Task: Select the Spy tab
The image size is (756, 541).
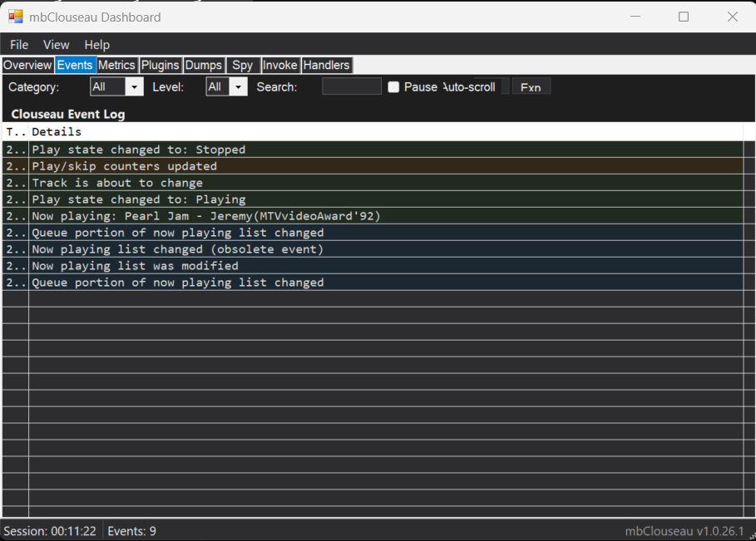Action: coord(242,66)
